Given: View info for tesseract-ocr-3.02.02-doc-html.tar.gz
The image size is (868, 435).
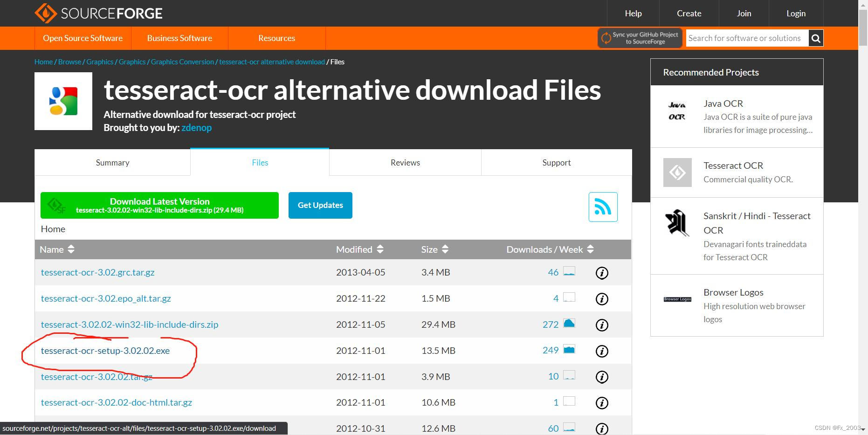Looking at the screenshot, I should pyautogui.click(x=602, y=403).
